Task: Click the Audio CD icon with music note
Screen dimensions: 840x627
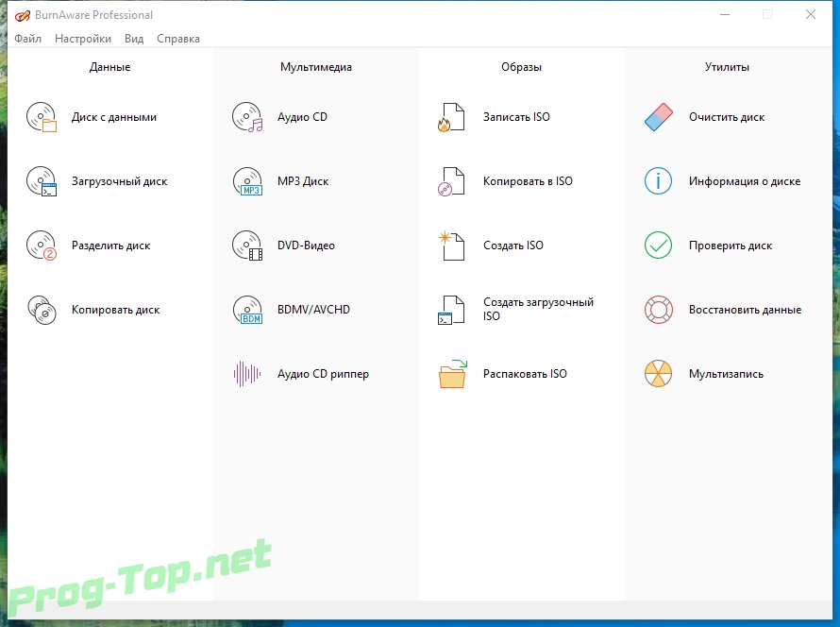Action: (x=247, y=117)
